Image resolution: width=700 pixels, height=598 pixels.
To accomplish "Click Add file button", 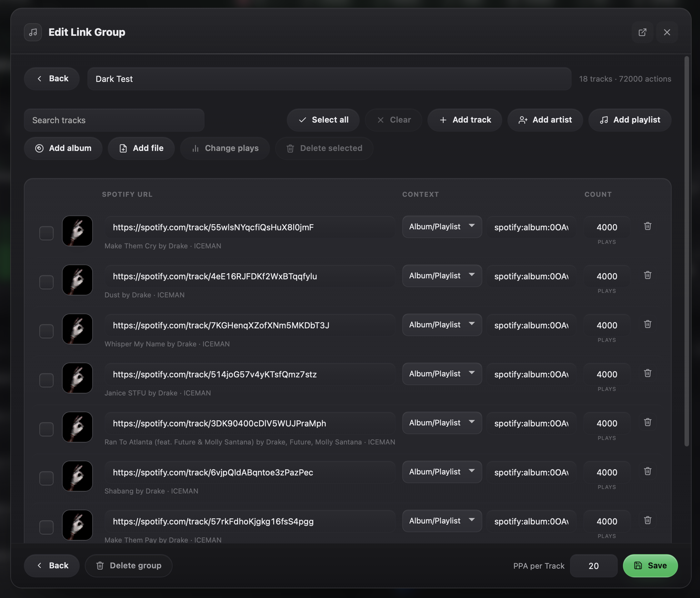I will pos(141,148).
